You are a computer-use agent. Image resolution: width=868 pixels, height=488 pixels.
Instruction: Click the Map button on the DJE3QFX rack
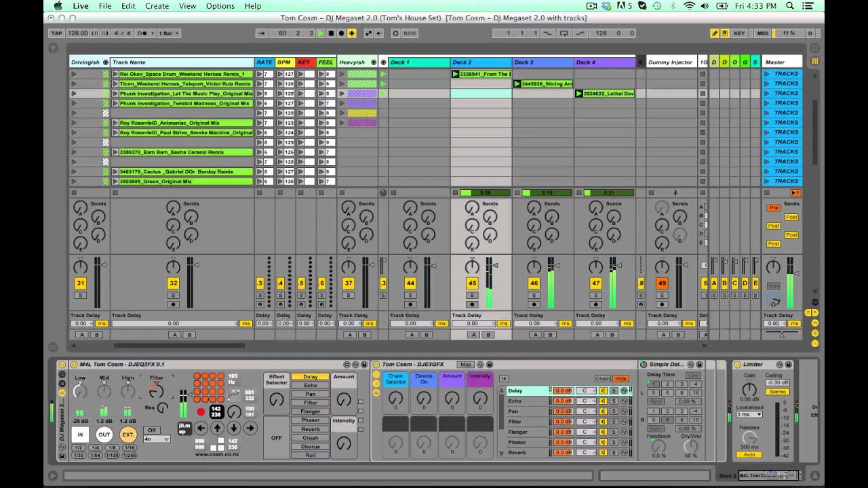pyautogui.click(x=465, y=365)
